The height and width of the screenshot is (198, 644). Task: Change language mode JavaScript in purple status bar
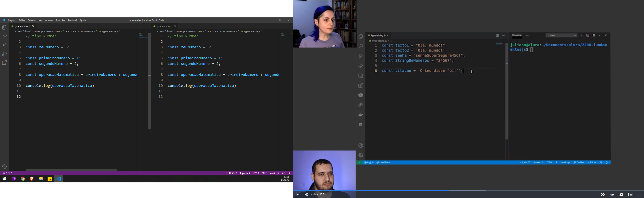pyautogui.click(x=274, y=173)
